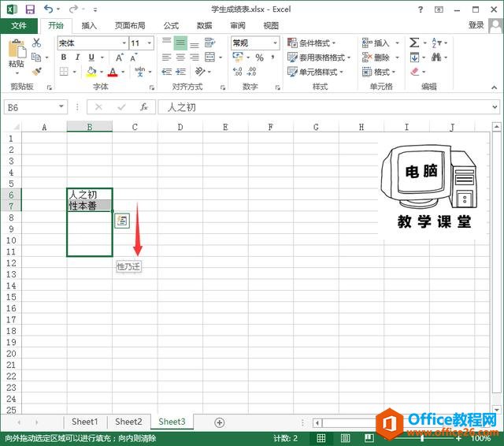
Task: Decrease the font size
Action: pyautogui.click(x=133, y=58)
